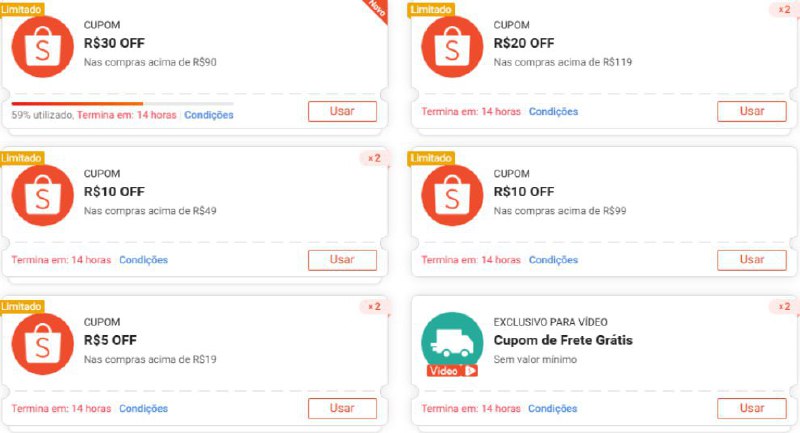The width and height of the screenshot is (800, 433).
Task: Use the R$10 OFF above R$99 coupon
Action: tap(752, 260)
